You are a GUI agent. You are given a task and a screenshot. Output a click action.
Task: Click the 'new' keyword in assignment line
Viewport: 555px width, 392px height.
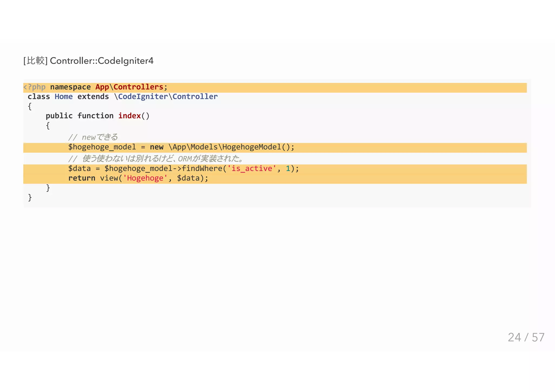coord(157,147)
